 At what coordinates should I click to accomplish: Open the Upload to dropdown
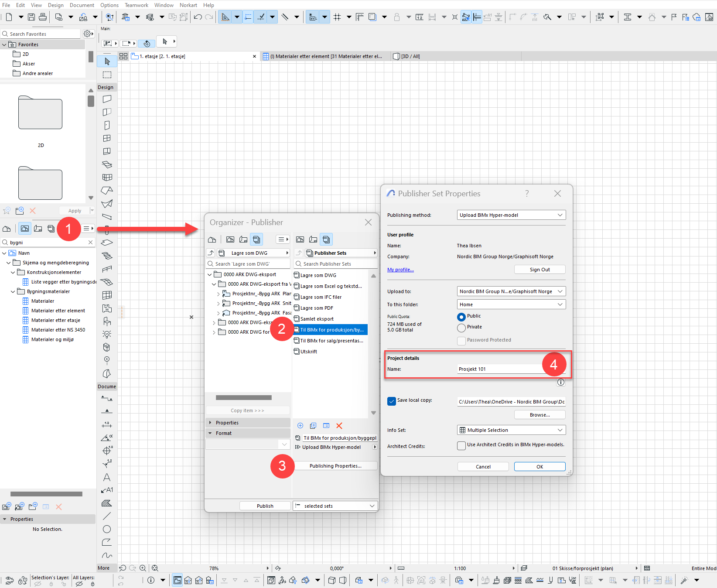click(511, 291)
